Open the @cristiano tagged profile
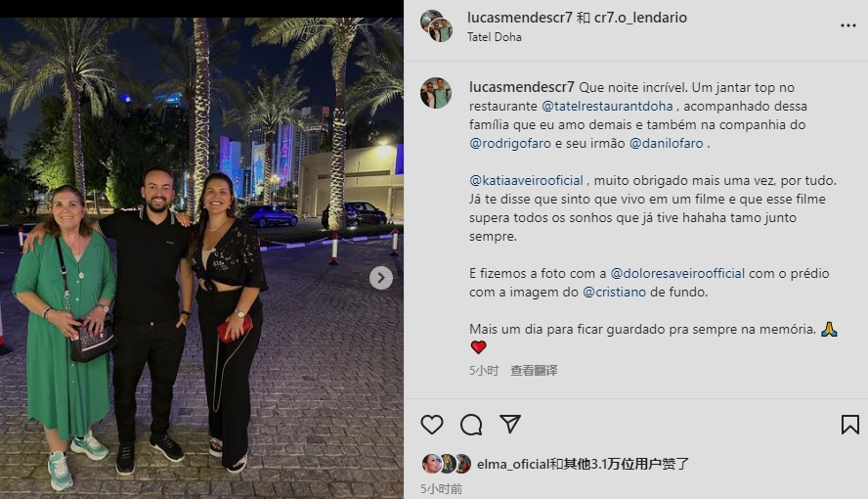 [x=614, y=292]
